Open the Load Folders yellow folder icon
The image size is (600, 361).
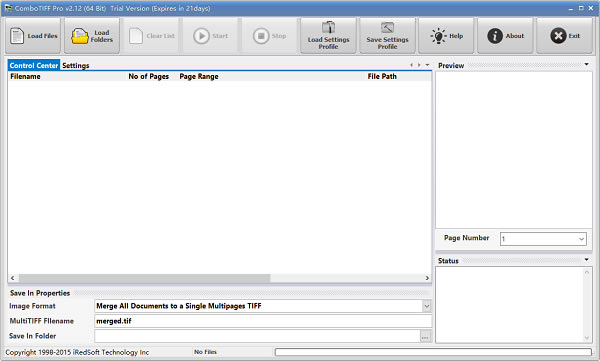(80, 36)
